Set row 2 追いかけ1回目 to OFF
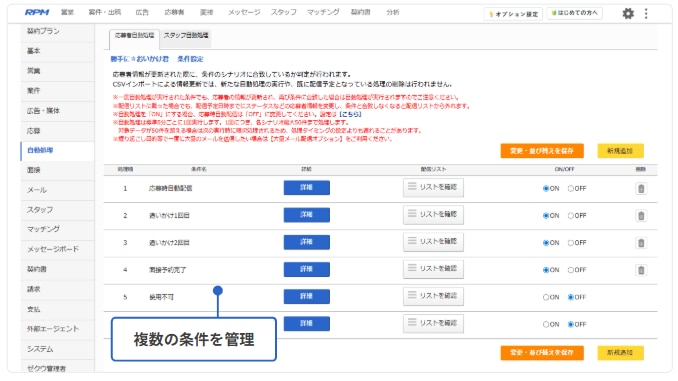 [571, 215]
